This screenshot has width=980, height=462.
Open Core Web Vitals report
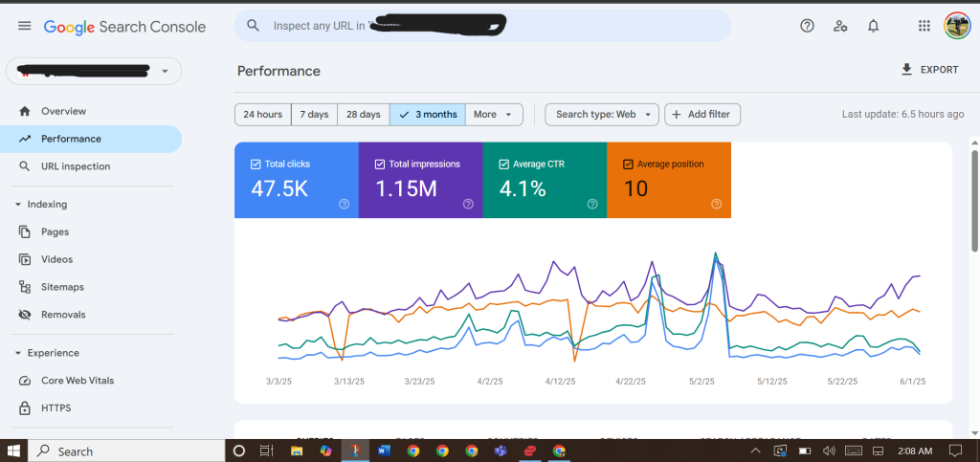point(77,381)
